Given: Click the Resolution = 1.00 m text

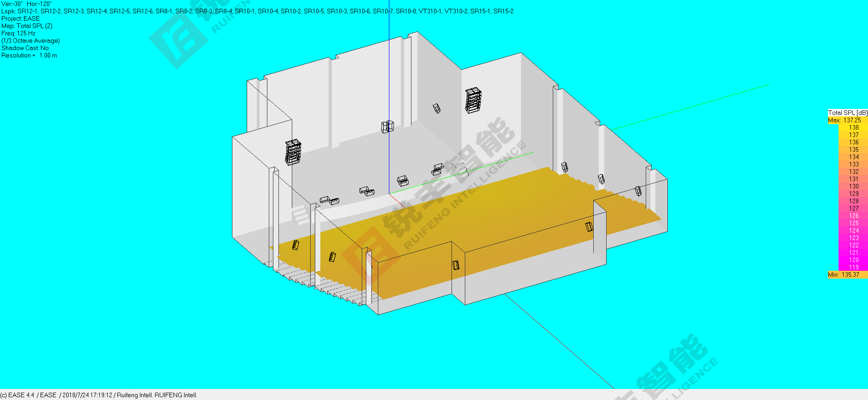Looking at the screenshot, I should [x=29, y=55].
